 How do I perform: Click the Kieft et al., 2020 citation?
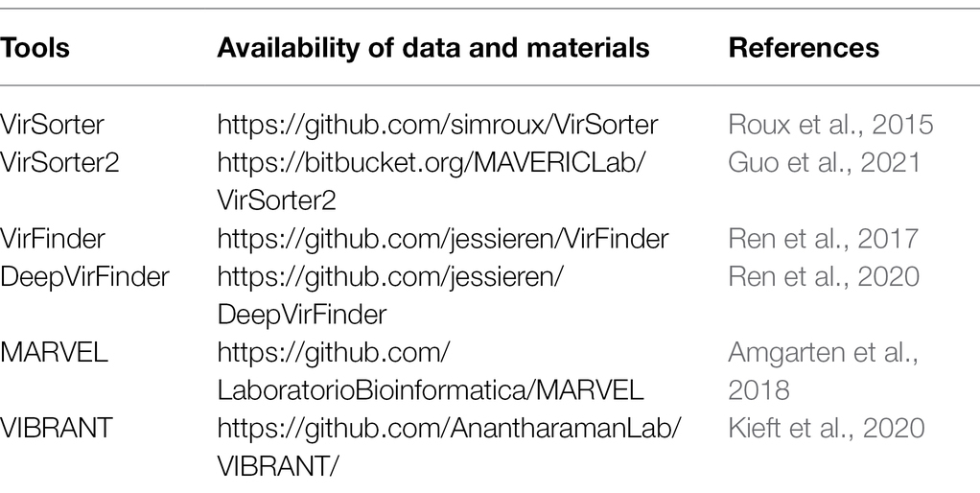click(x=826, y=428)
